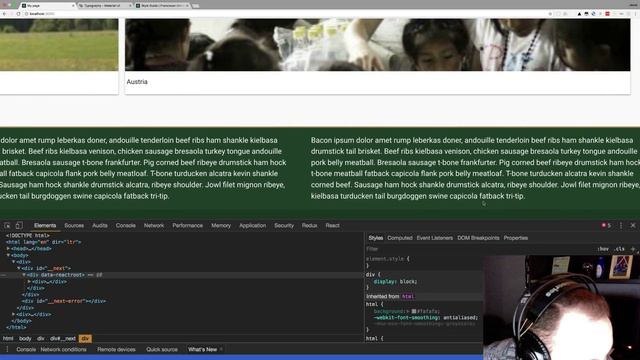Open the drawer Console tab
Screen dimensions: 640x360
pos(26,349)
